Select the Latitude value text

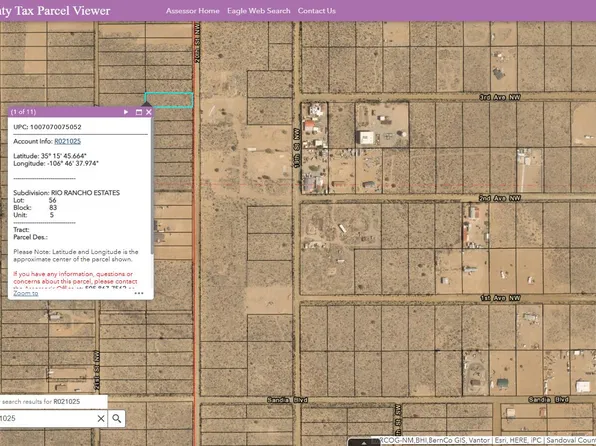pyautogui.click(x=64, y=156)
